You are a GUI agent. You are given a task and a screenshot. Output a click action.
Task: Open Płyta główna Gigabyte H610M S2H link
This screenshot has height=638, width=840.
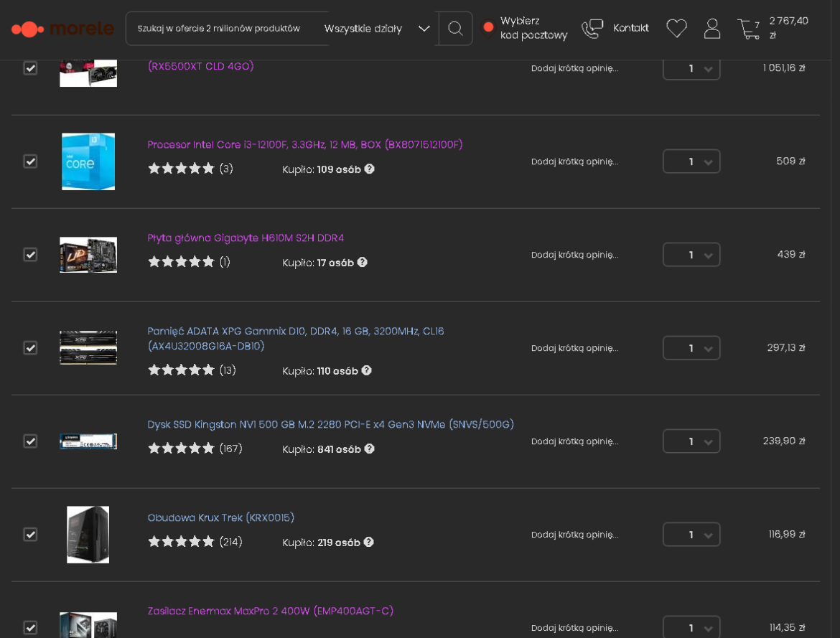click(246, 238)
